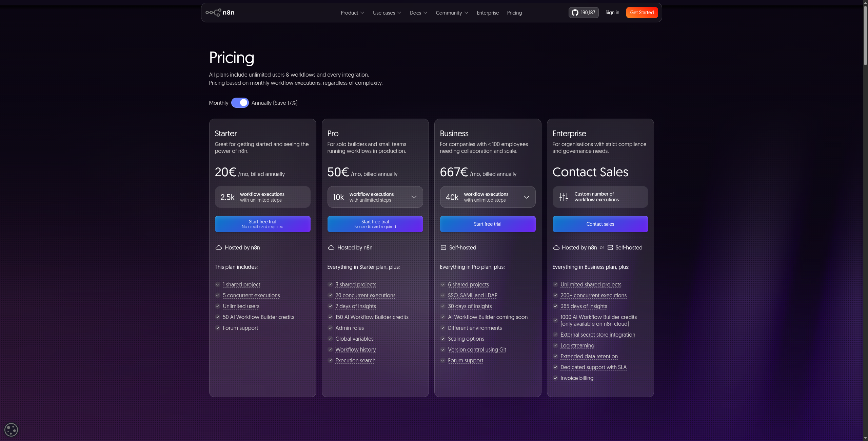Click checkmark icon next to Log streaming

555,345
